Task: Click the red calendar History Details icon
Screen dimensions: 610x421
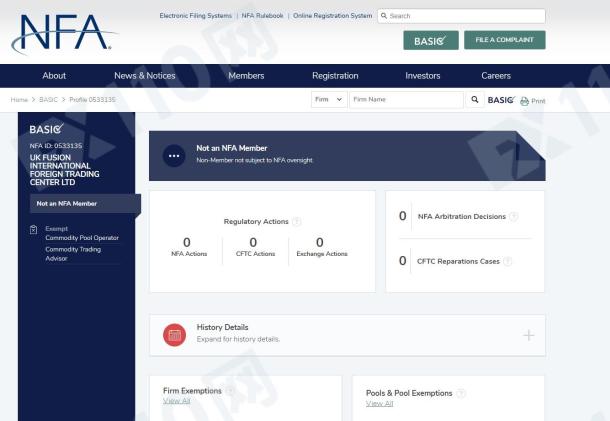Action: (174, 335)
